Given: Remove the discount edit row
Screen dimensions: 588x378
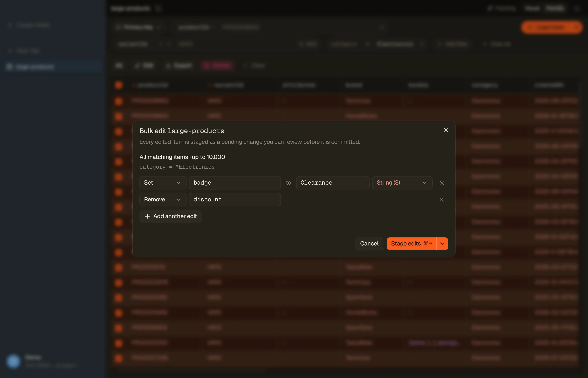Looking at the screenshot, I should [x=442, y=199].
